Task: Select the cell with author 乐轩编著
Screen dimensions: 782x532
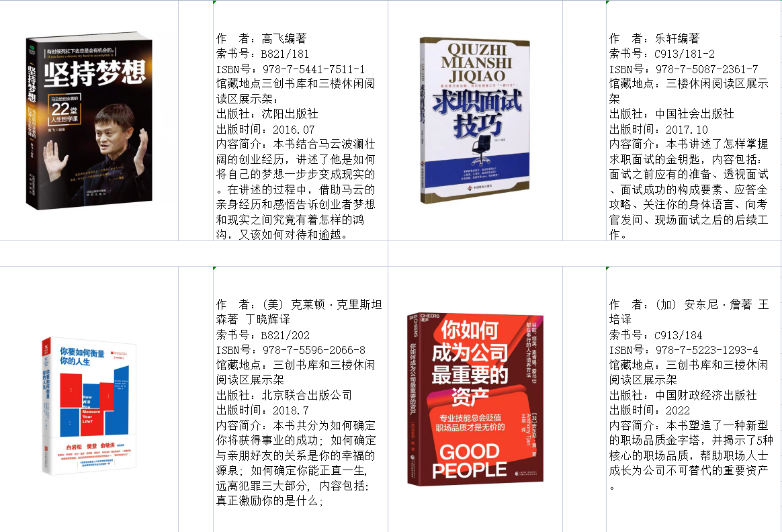Action: (x=694, y=121)
